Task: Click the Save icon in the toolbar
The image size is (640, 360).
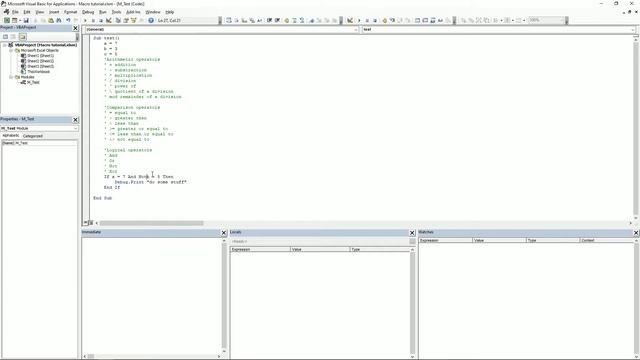Action: coord(26,20)
